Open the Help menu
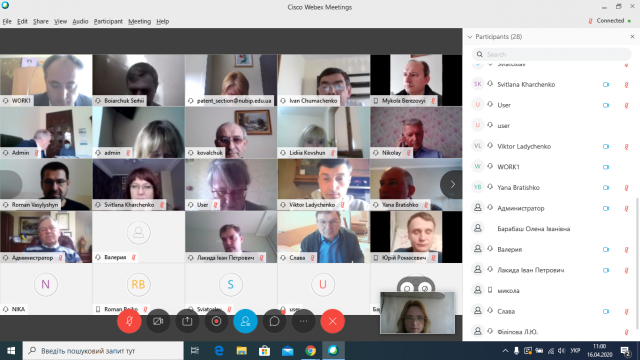Viewport: 640px width, 360px height. [x=162, y=21]
